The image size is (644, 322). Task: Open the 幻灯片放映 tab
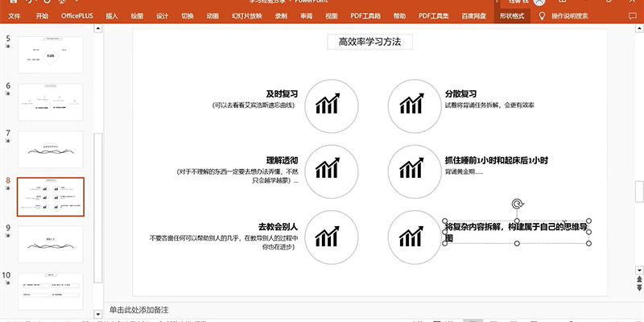click(247, 15)
